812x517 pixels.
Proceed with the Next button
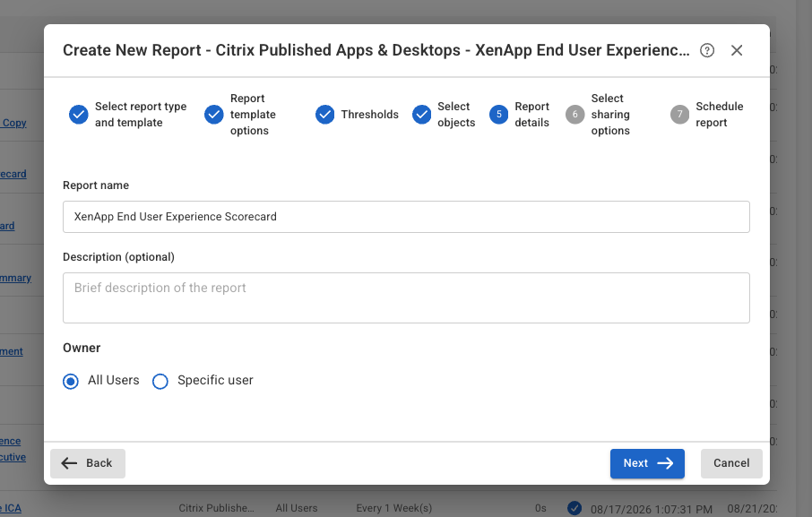tap(647, 463)
